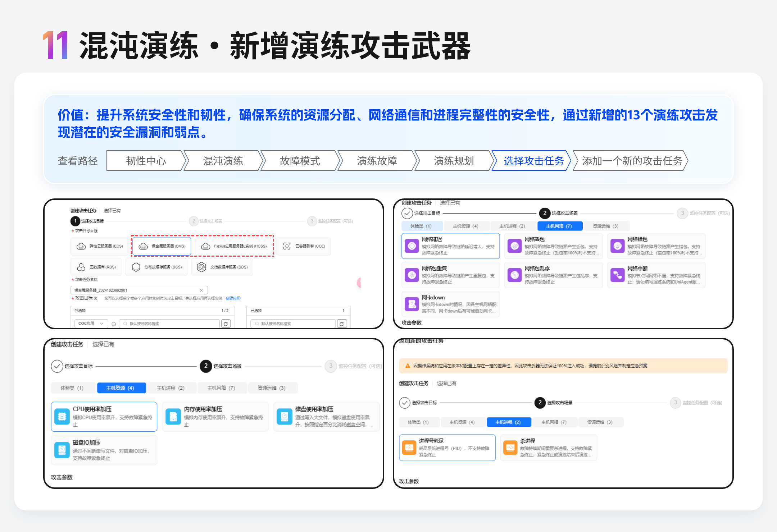Select the 裸金属服务器 (BMS) target source
Screen dimensions: 777x532
click(162, 246)
